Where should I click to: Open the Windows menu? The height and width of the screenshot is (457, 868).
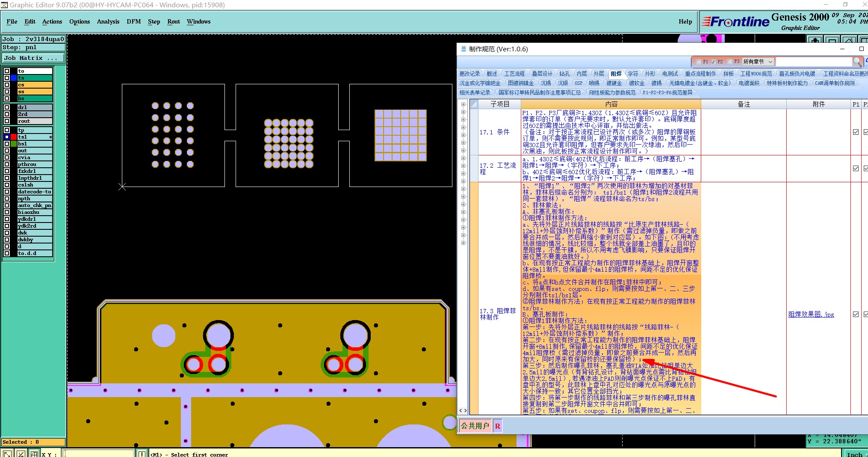click(x=199, y=21)
